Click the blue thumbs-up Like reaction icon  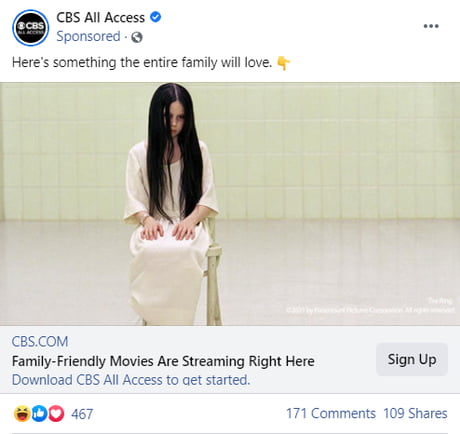(39, 414)
